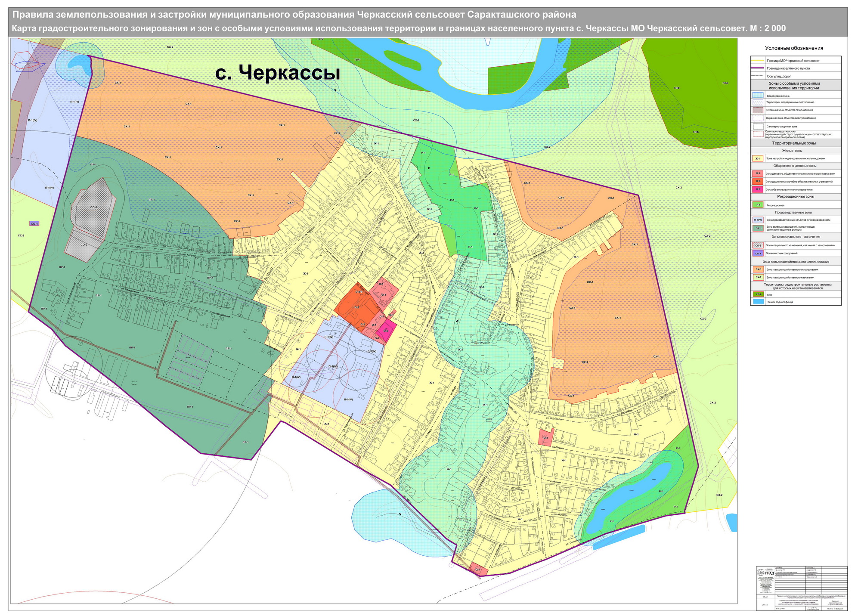Click the central О-2 label in orange zone
861x616 pixels.
coord(357,307)
